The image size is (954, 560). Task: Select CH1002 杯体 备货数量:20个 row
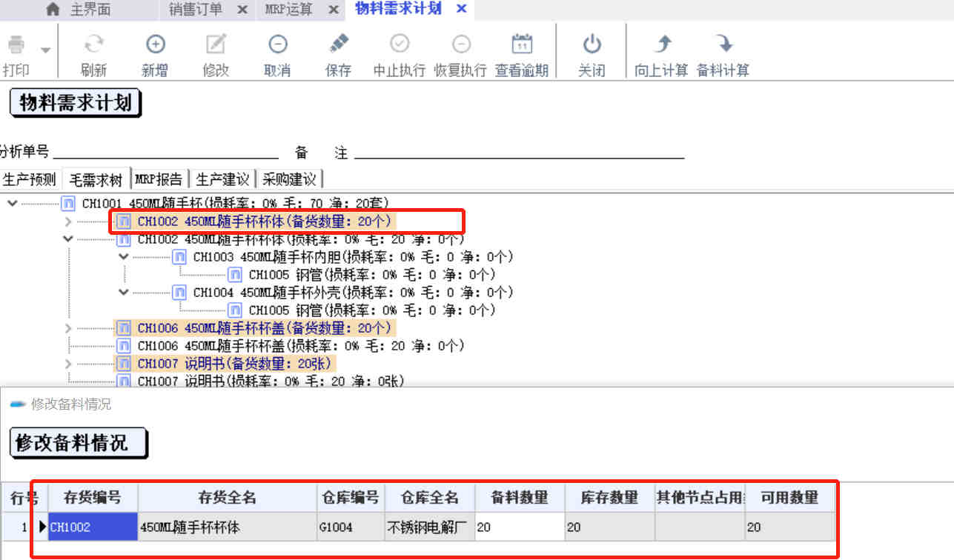point(265,221)
